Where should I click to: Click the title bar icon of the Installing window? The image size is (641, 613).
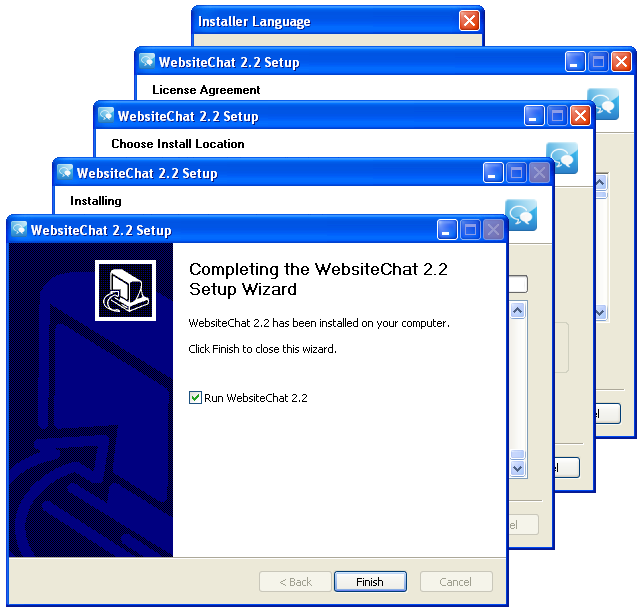coord(65,172)
